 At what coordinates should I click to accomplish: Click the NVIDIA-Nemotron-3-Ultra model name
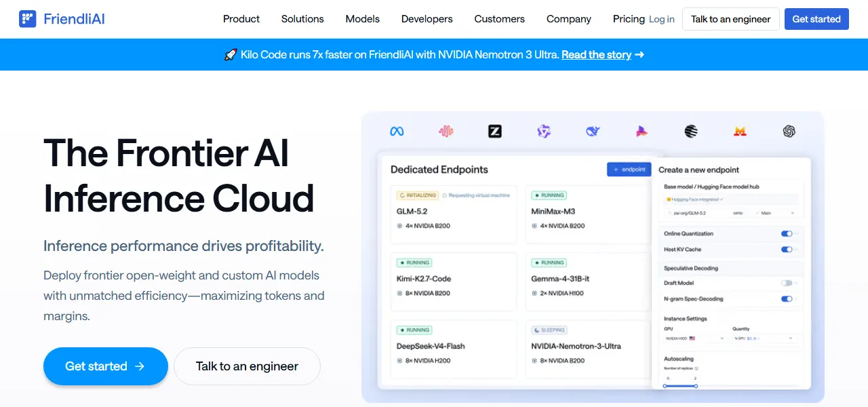[576, 346]
